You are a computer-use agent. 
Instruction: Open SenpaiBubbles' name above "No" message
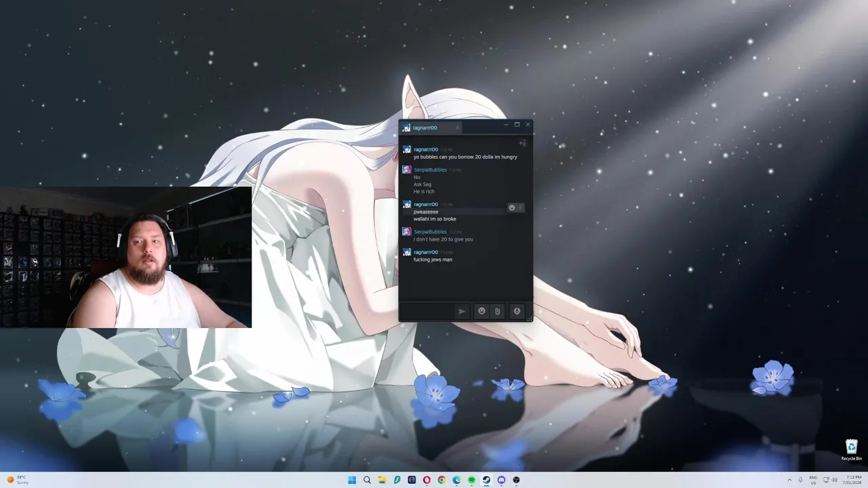pyautogui.click(x=430, y=169)
